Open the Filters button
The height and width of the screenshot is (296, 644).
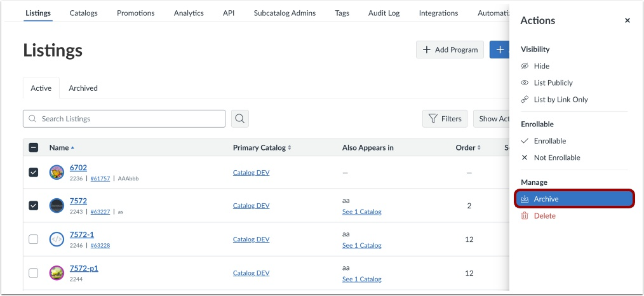click(x=445, y=119)
